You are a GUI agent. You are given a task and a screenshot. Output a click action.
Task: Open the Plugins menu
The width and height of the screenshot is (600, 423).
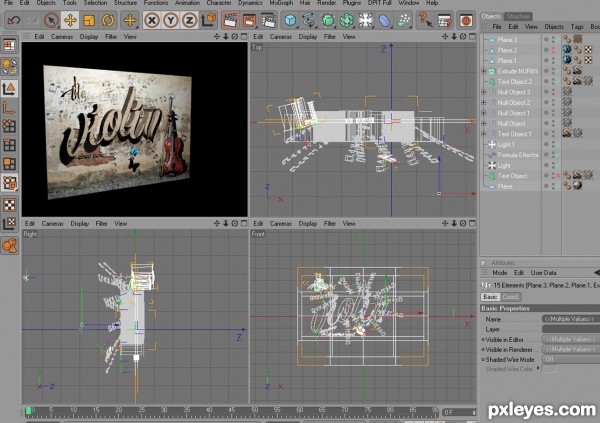coord(352,3)
